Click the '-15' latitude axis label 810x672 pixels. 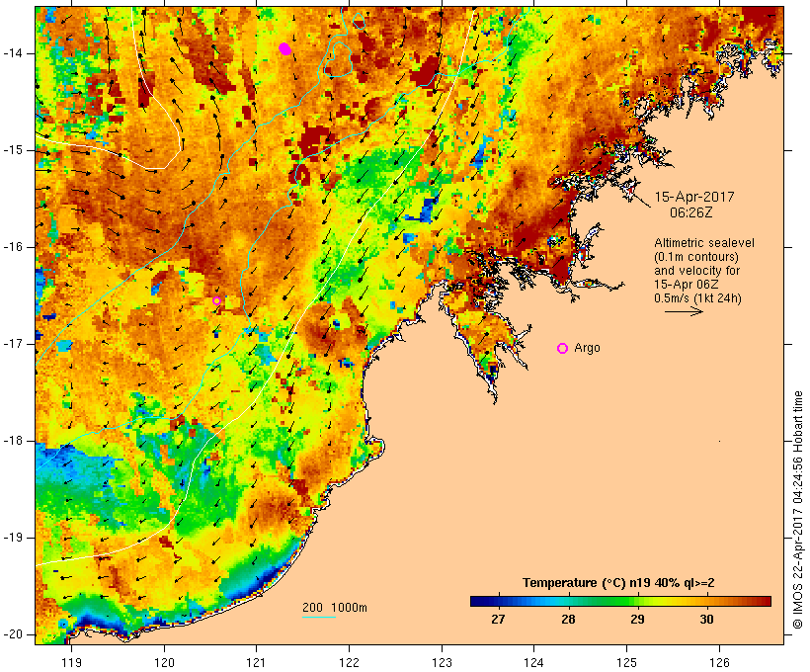pyautogui.click(x=12, y=150)
